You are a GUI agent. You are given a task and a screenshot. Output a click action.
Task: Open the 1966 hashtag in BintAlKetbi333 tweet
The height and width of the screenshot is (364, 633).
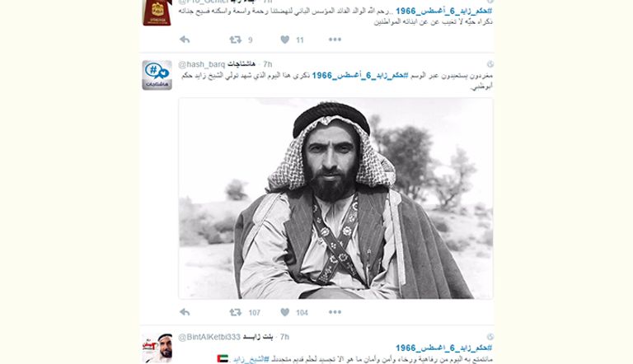point(443,348)
